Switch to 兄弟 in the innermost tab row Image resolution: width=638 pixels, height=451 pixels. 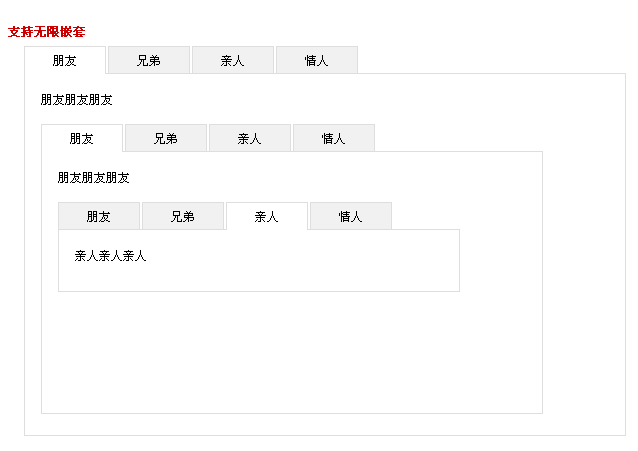183,216
